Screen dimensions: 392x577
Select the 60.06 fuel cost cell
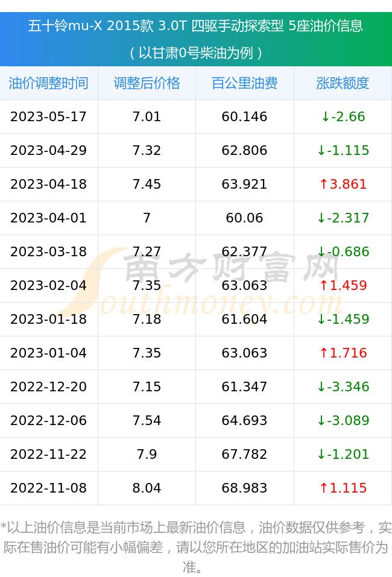point(245,218)
